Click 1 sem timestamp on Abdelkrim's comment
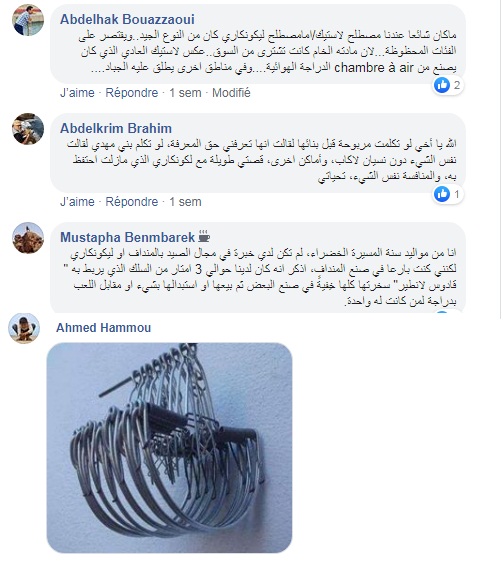 point(185,202)
